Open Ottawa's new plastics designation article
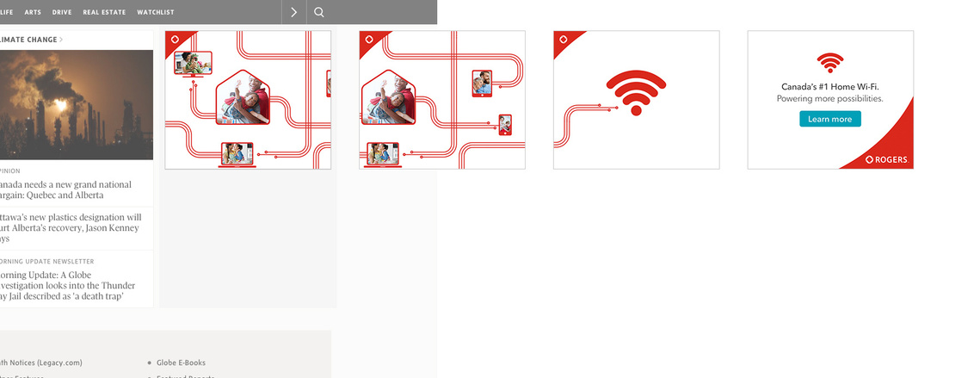Image resolution: width=980 pixels, height=378 pixels. pos(71,228)
